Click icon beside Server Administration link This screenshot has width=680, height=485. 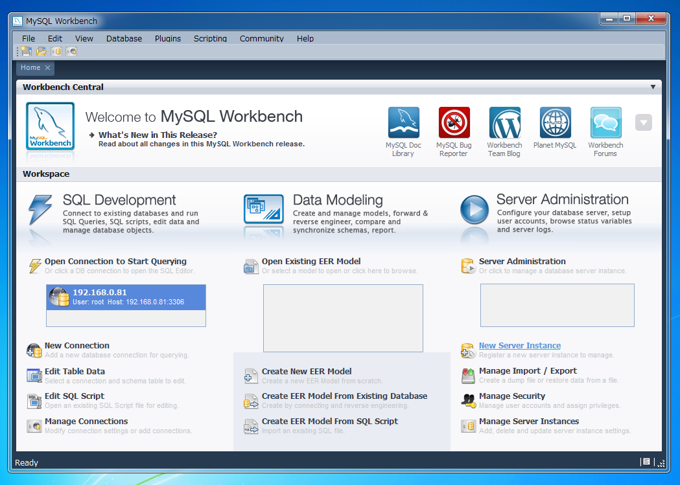click(468, 266)
